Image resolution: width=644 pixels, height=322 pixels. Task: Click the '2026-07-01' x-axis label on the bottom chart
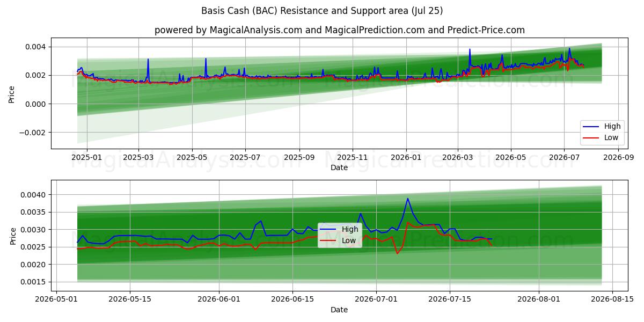click(x=376, y=300)
